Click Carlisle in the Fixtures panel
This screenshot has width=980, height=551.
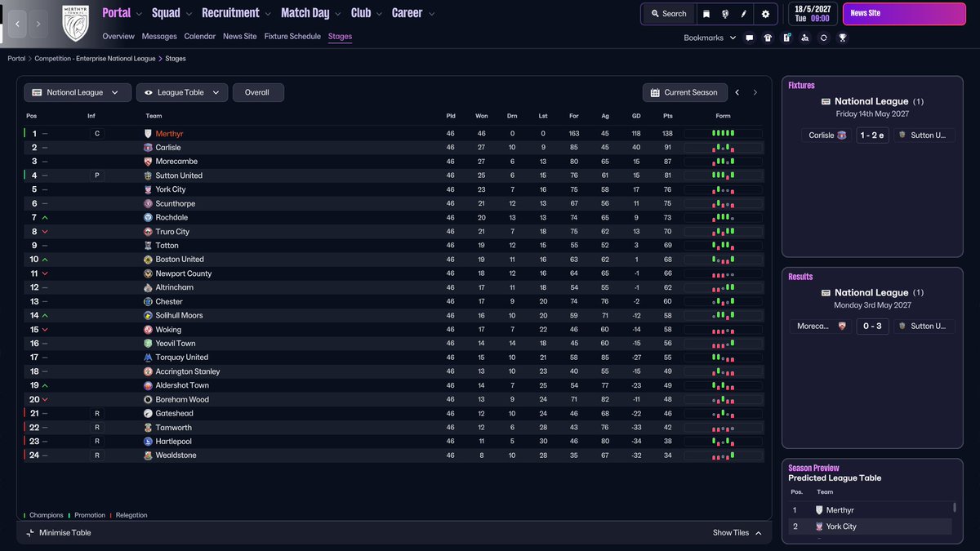tap(826, 136)
